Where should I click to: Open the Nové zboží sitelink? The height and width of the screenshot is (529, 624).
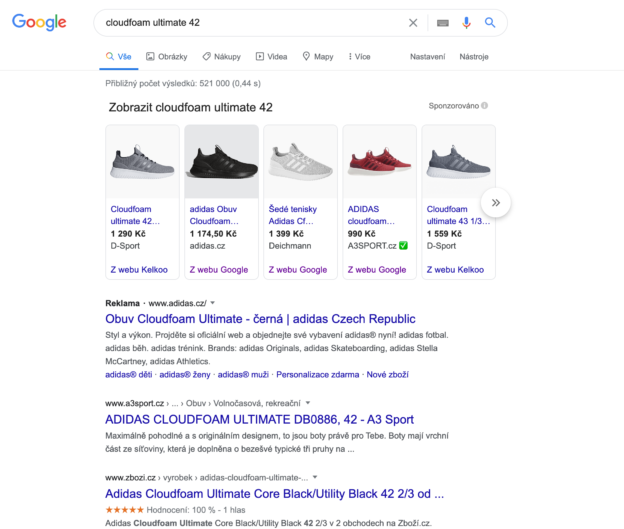(388, 375)
